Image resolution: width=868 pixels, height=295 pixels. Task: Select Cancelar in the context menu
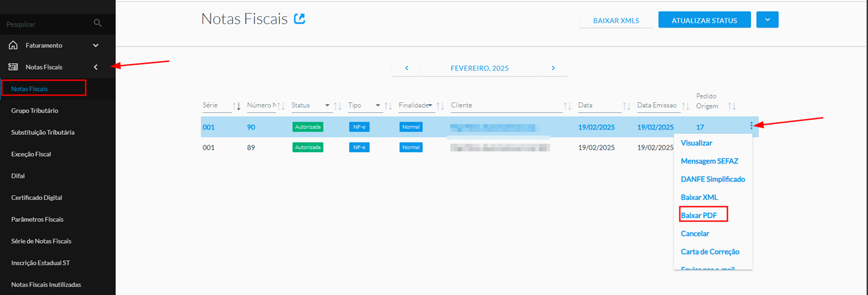(695, 234)
